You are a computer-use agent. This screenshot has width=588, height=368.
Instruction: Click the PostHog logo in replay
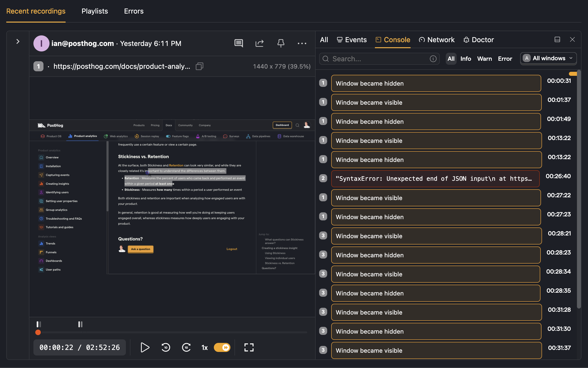[x=51, y=125]
